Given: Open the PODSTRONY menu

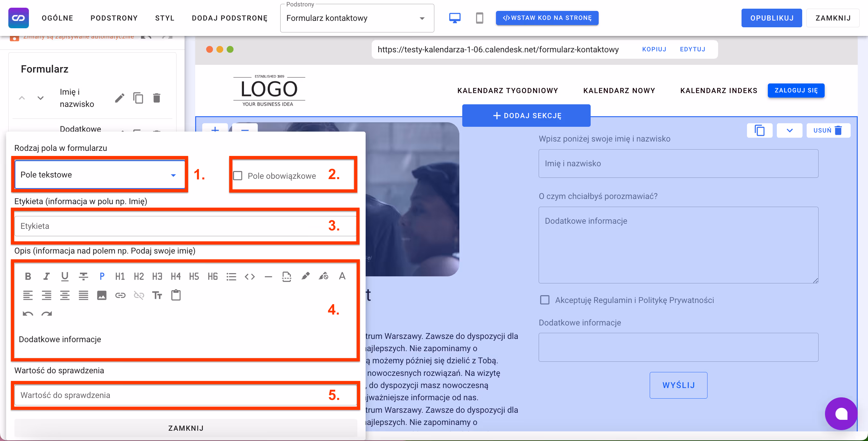Looking at the screenshot, I should tap(114, 18).
